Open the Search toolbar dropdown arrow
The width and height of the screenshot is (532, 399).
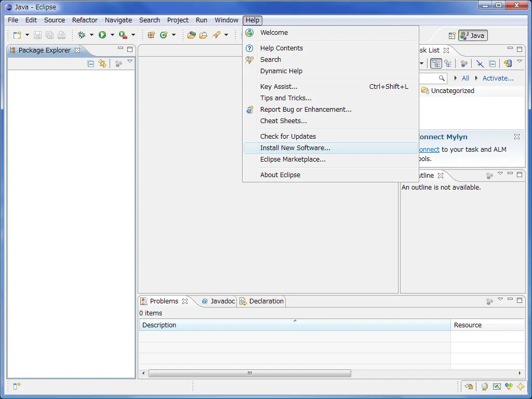[226, 35]
